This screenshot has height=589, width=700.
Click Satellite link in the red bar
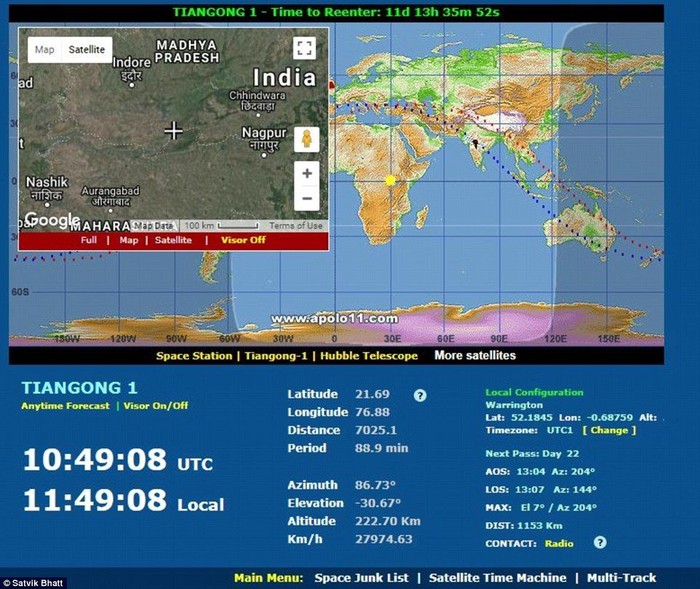173,240
